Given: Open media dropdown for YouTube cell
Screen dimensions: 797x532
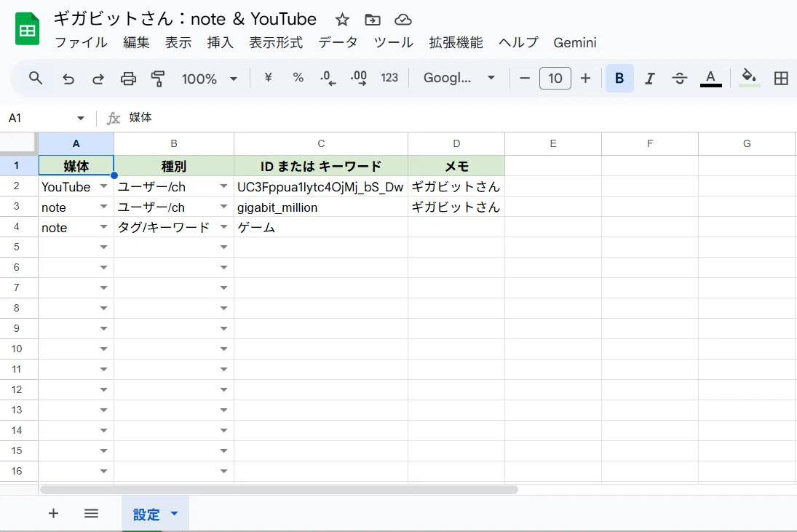Looking at the screenshot, I should [103, 186].
